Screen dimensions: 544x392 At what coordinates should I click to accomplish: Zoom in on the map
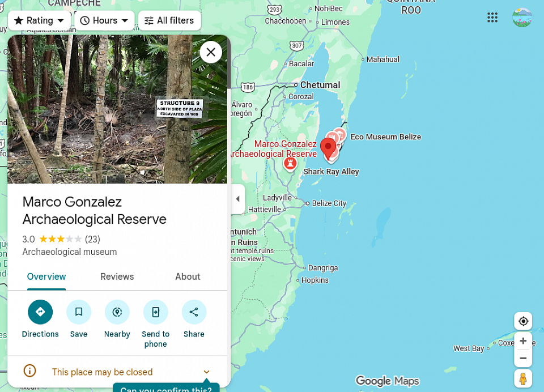coord(523,341)
